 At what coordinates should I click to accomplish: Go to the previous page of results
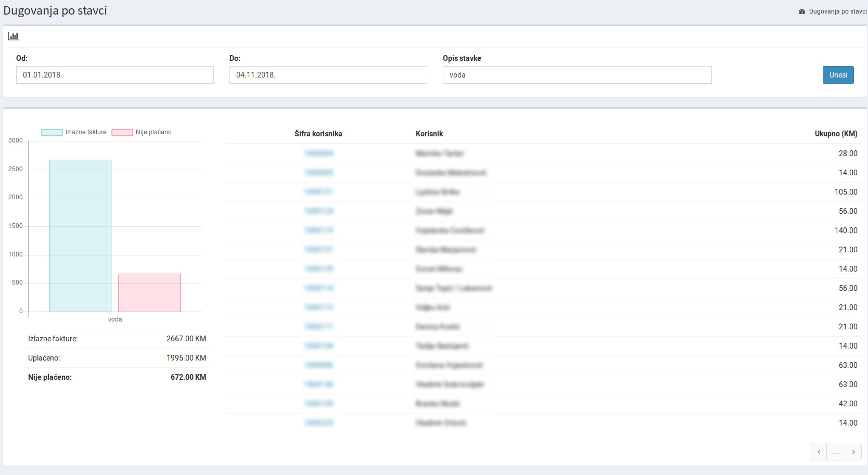click(x=819, y=452)
